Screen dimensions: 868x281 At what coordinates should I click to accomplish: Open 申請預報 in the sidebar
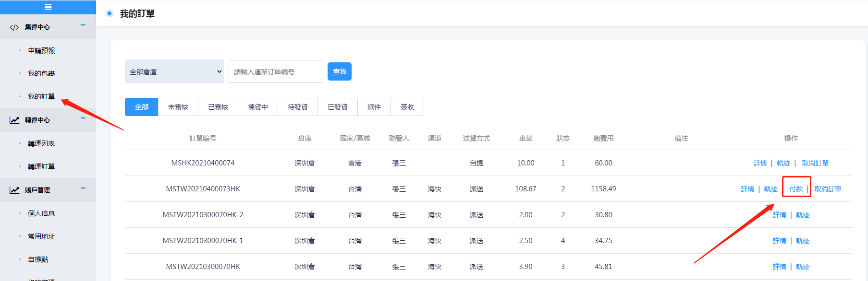[x=41, y=50]
